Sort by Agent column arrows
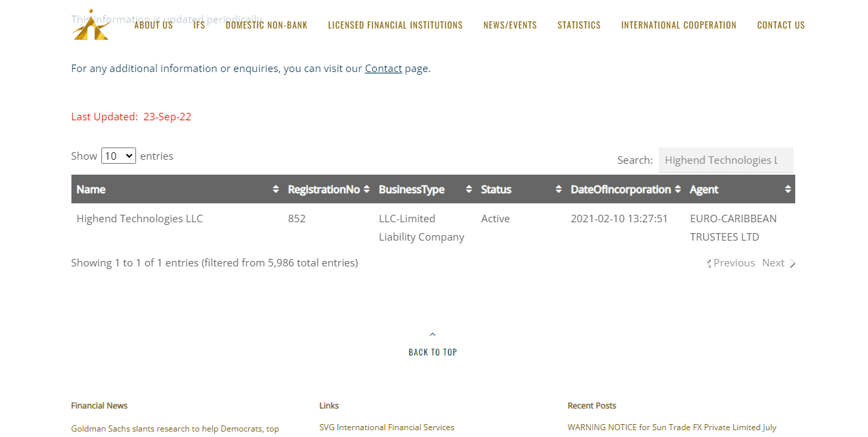 tap(788, 189)
